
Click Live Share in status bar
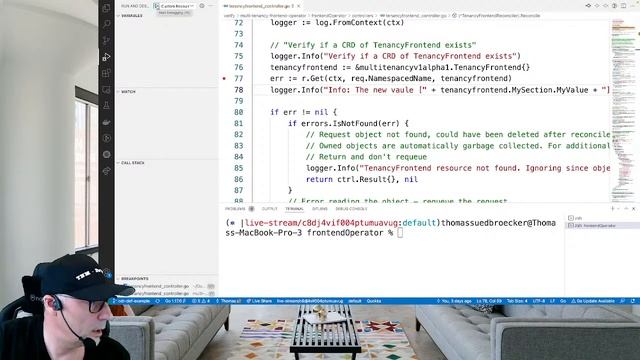click(259, 301)
